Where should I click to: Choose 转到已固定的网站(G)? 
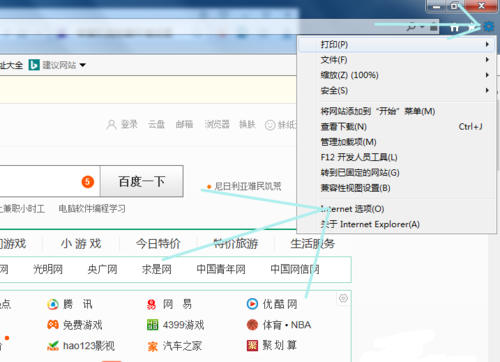396,172
